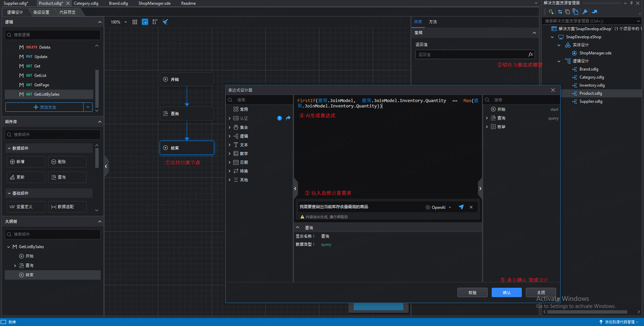The image size is (644, 326).
Task: Click the broom clean-up icon in canvas toolbar
Action: pyautogui.click(x=165, y=22)
